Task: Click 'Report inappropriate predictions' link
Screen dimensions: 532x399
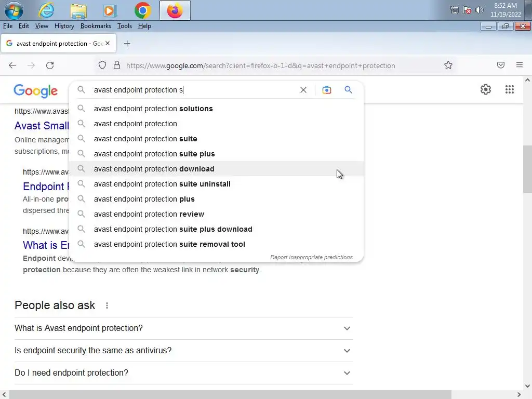Action: click(311, 257)
